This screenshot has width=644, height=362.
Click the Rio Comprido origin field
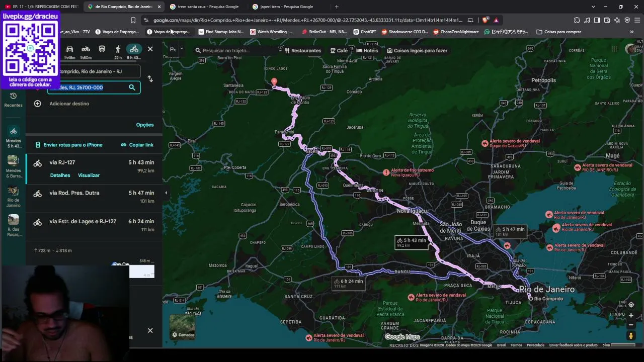[x=94, y=71]
